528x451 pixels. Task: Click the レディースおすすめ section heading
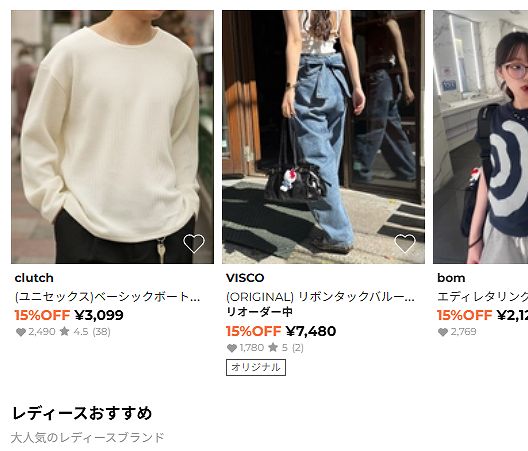coord(82,413)
